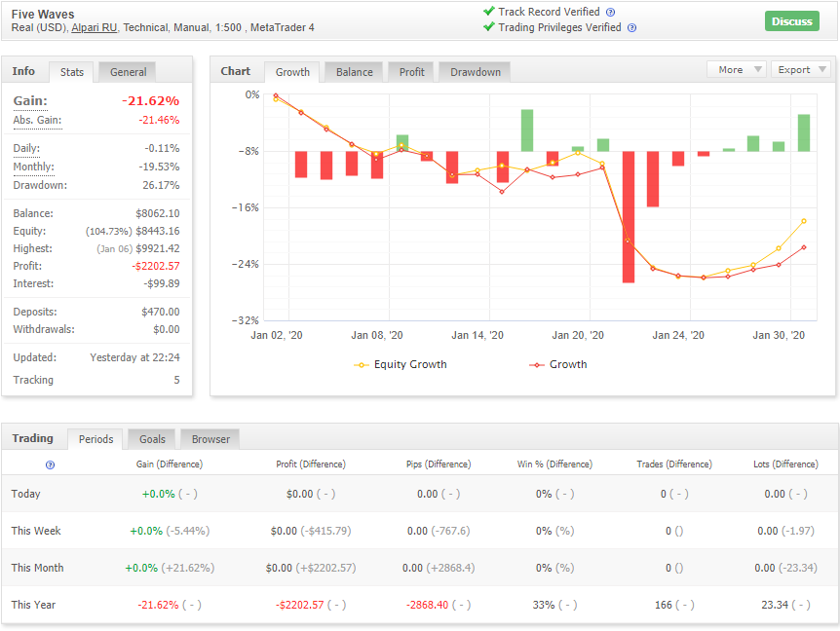Toggle Equity Growth series in legend
This screenshot has width=840, height=631.
[x=401, y=364]
